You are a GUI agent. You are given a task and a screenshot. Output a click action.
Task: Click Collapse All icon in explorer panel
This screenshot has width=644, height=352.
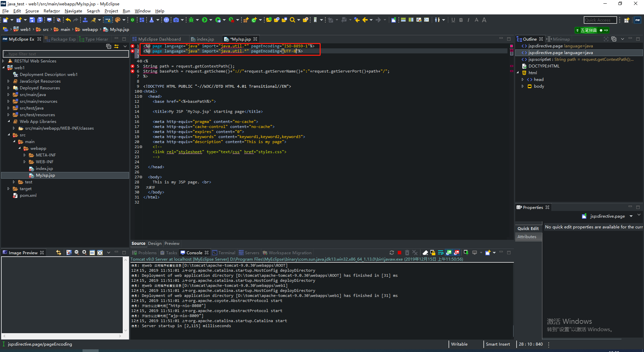coord(109,46)
